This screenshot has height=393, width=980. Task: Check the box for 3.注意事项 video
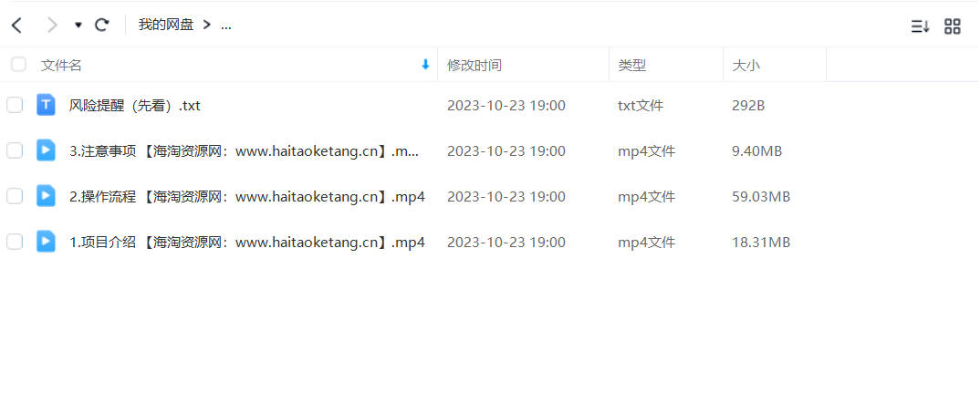(x=15, y=150)
